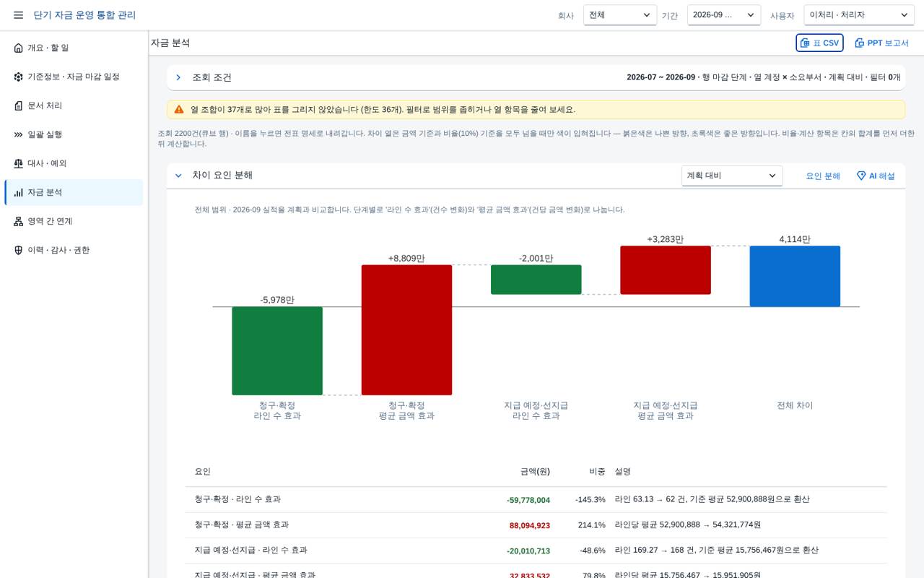
Task: Click the 차이 요인 분해 section title
Action: point(222,176)
